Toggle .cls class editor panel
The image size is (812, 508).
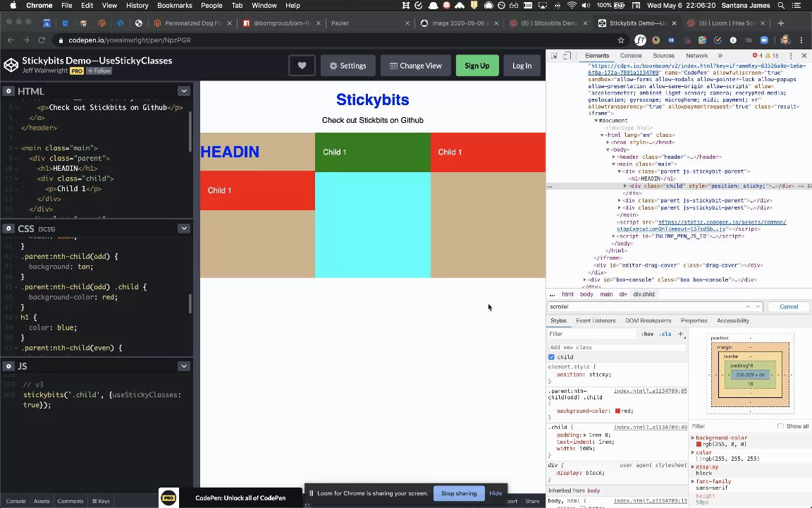pyautogui.click(x=665, y=334)
